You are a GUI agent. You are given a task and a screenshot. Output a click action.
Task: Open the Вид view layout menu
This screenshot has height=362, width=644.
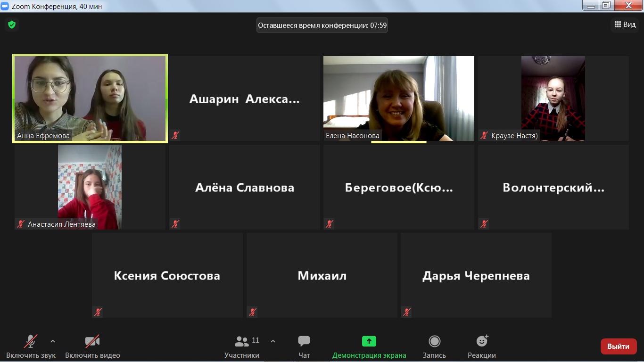pos(625,25)
